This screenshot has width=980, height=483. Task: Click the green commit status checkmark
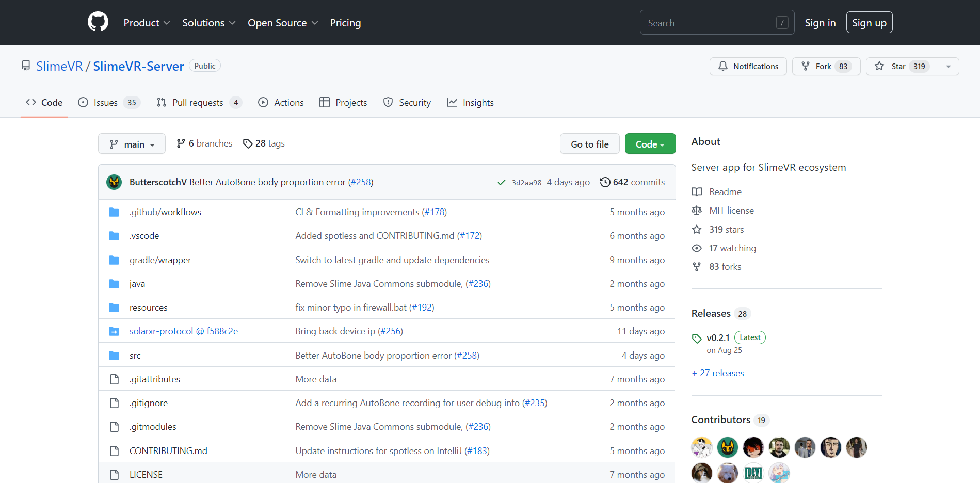(501, 182)
